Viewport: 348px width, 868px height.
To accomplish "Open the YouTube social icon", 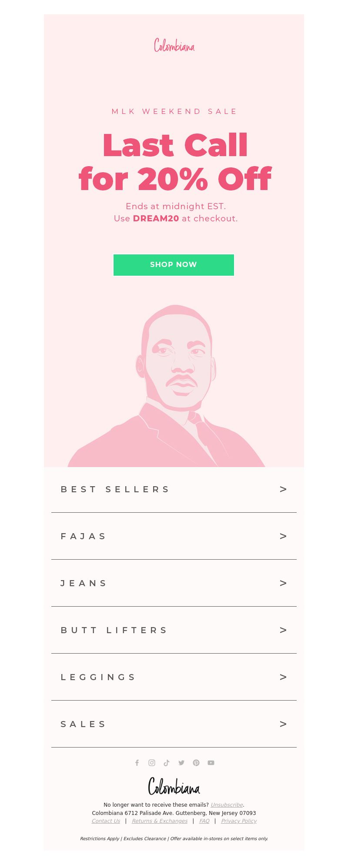I will pos(211,763).
